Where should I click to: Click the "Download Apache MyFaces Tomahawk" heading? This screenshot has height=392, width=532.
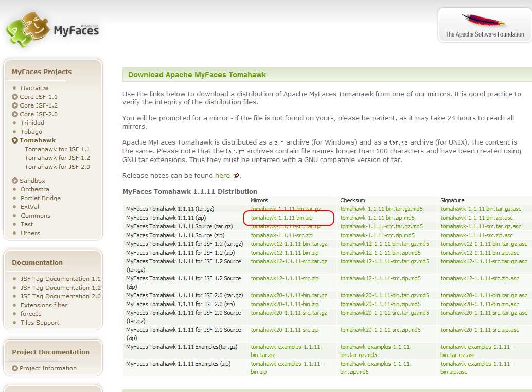tap(197, 75)
